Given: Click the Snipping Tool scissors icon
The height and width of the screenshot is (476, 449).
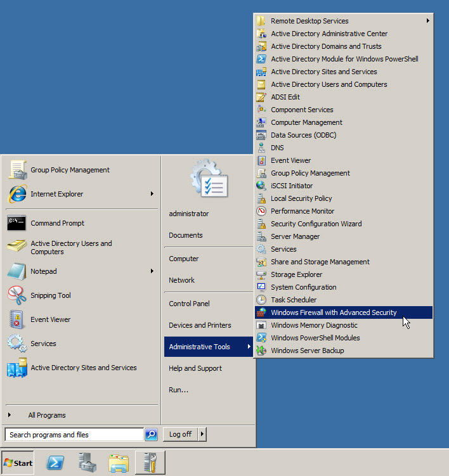Looking at the screenshot, I should click(x=17, y=295).
